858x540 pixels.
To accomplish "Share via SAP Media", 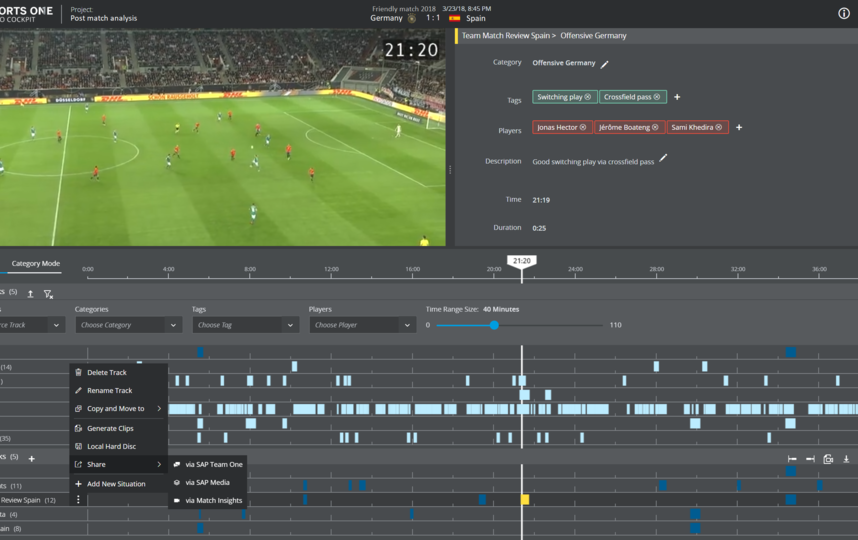I will [x=207, y=483].
